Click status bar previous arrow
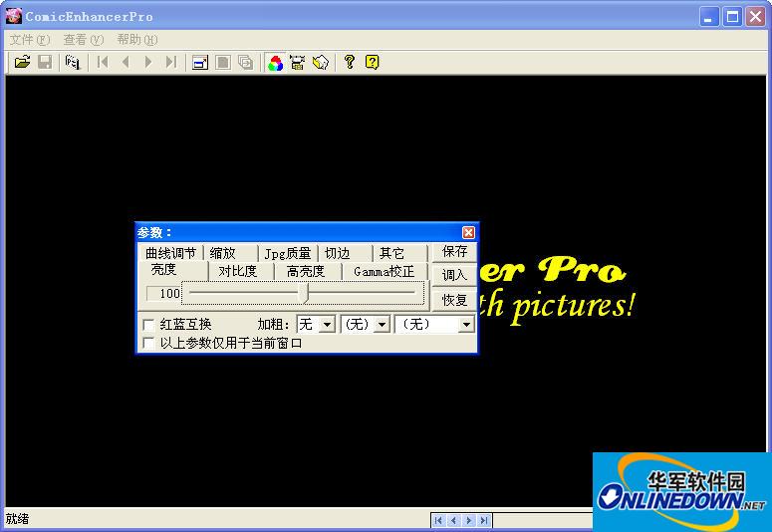 (x=453, y=520)
